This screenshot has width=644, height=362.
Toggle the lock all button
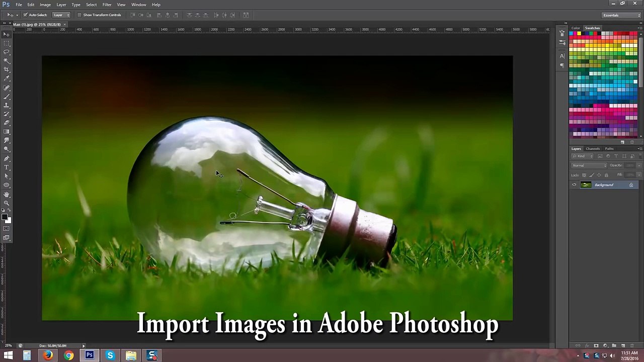coord(606,175)
